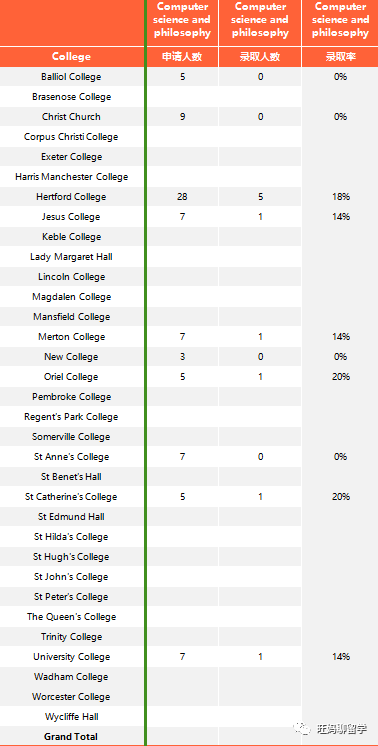The image size is (378, 746).
Task: Click University College's 14% rate cell
Action: (x=340, y=657)
